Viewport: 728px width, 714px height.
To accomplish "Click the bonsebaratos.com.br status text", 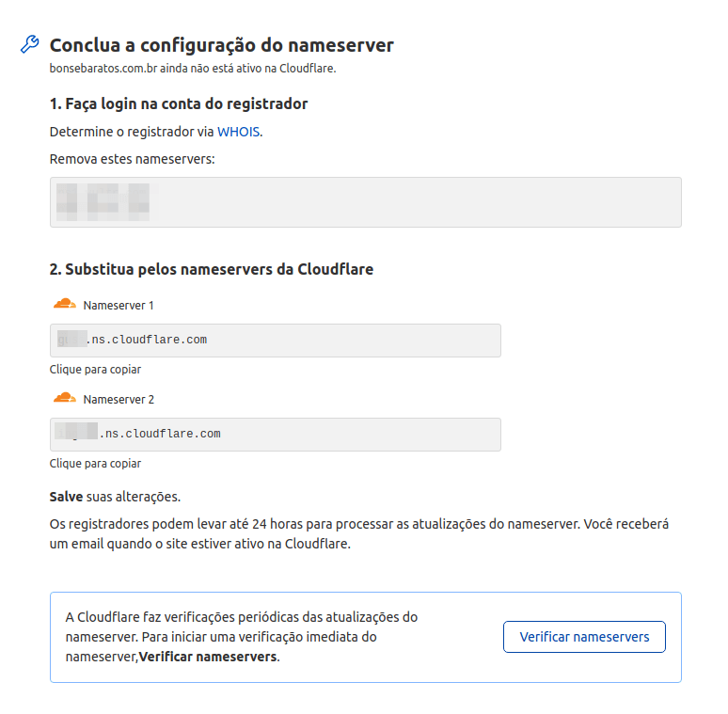I will click(x=192, y=69).
